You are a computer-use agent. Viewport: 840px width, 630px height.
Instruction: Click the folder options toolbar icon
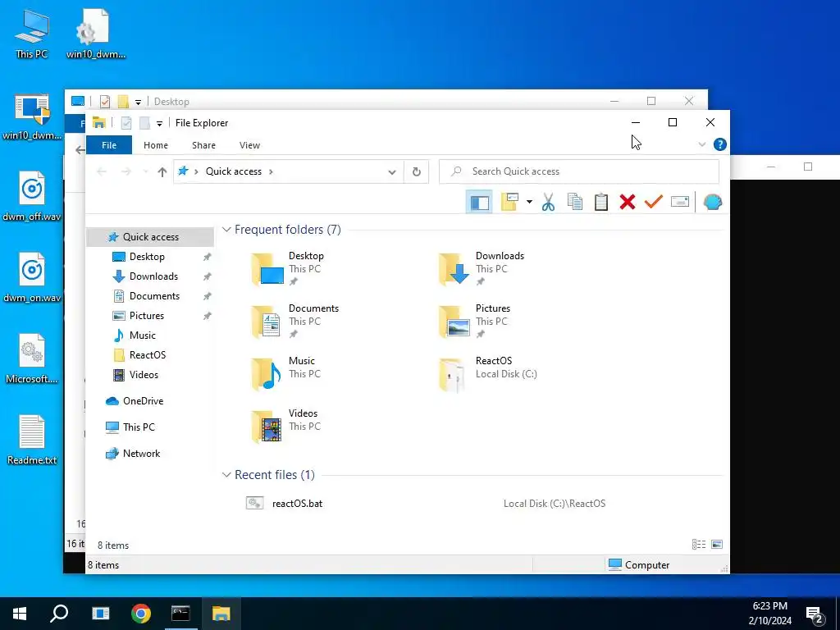509,202
